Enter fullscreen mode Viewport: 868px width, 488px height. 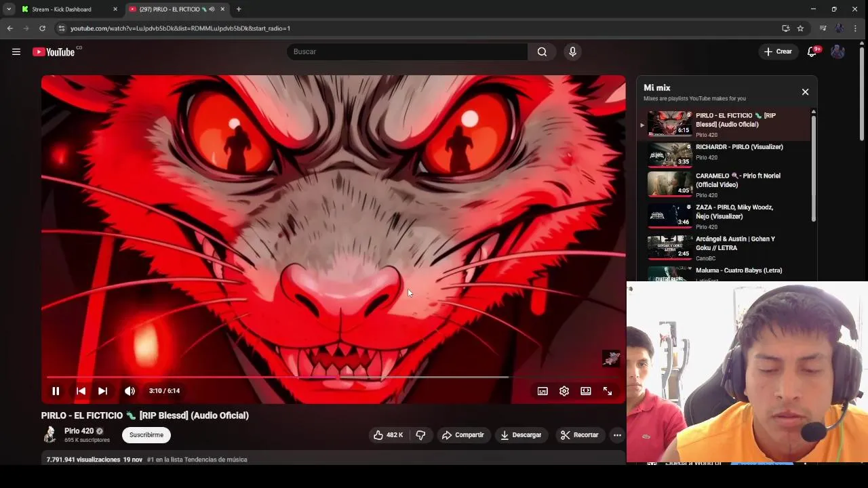tap(608, 391)
